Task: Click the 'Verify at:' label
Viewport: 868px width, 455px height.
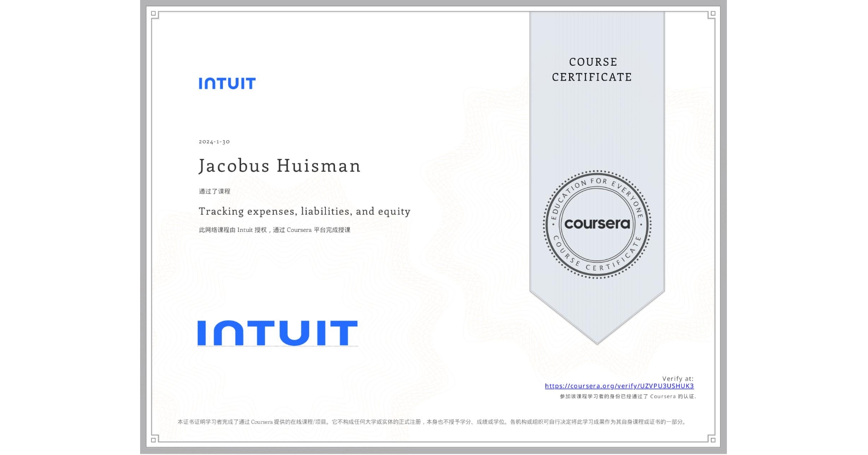Action: pyautogui.click(x=678, y=379)
